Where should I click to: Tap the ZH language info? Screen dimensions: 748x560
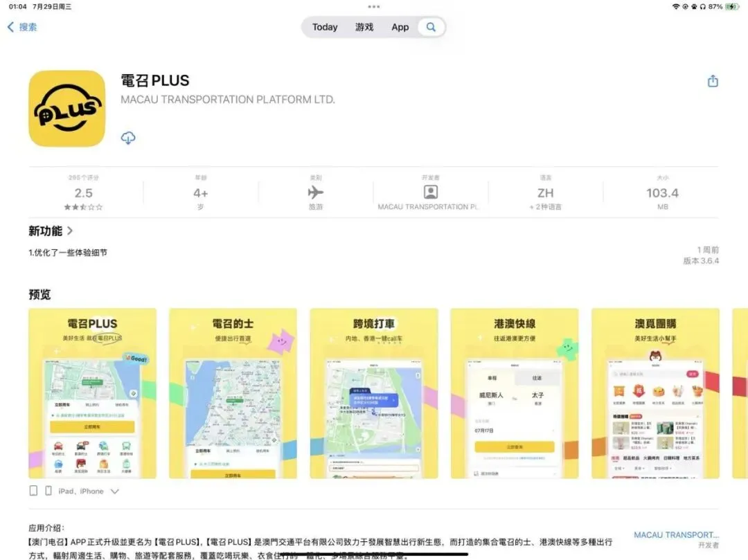(545, 193)
